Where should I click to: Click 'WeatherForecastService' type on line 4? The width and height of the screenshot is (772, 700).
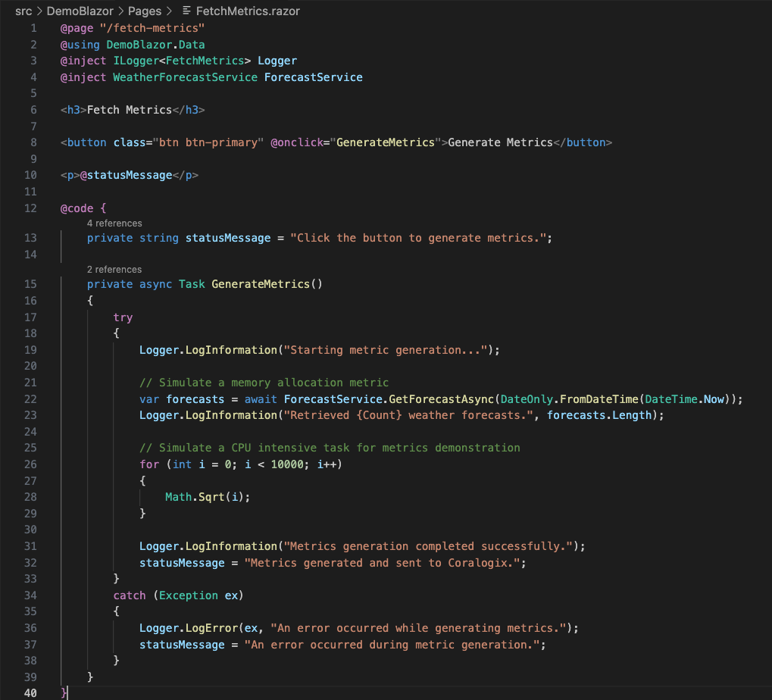pos(185,77)
